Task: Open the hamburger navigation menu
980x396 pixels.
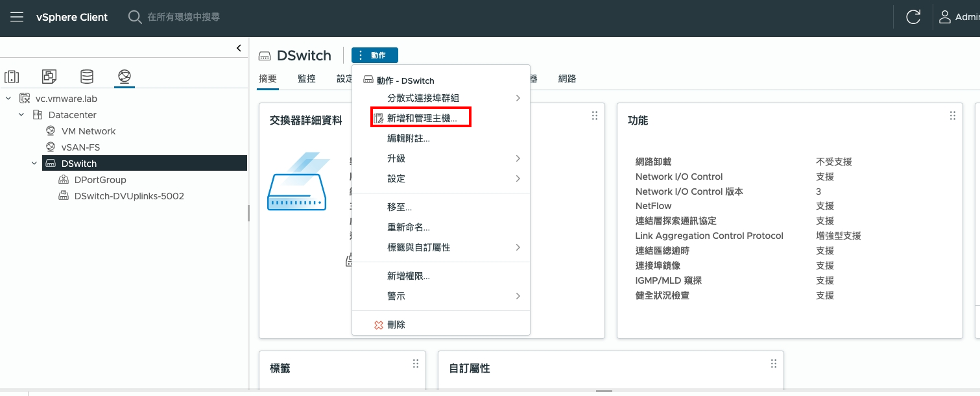Action: (17, 17)
